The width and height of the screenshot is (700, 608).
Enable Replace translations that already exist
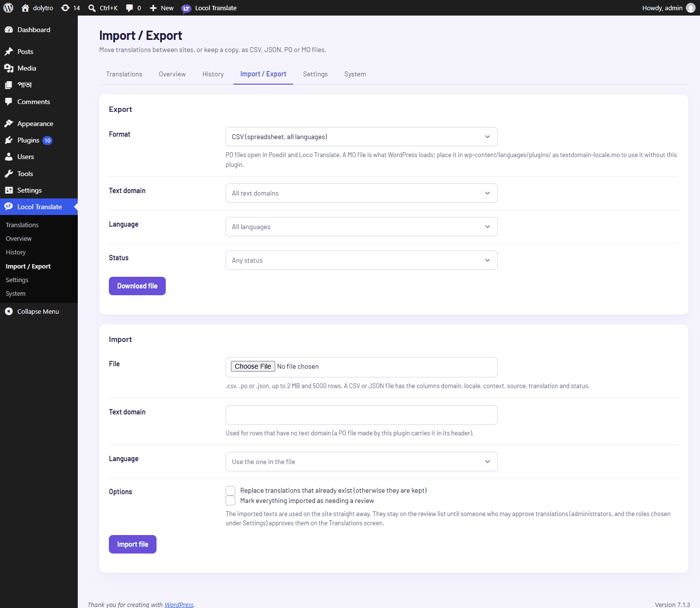pyautogui.click(x=230, y=490)
